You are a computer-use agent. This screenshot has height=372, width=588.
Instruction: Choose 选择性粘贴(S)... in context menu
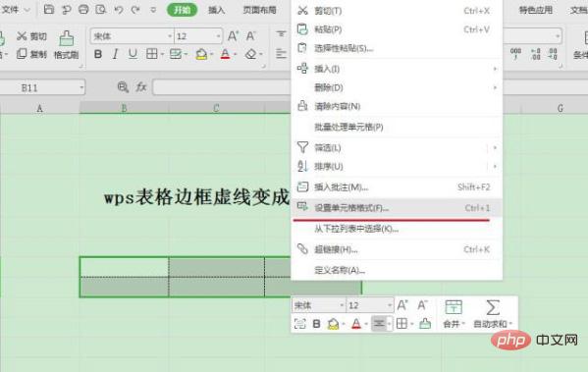tap(397, 48)
